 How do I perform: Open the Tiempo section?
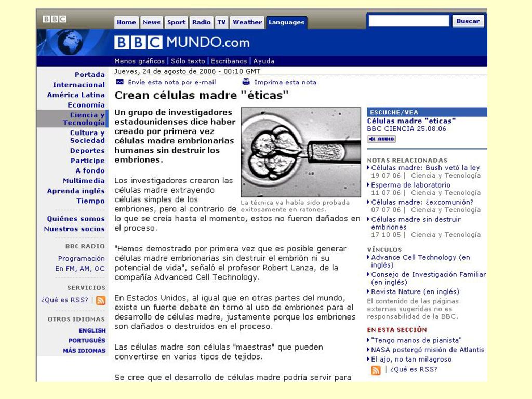click(x=90, y=201)
